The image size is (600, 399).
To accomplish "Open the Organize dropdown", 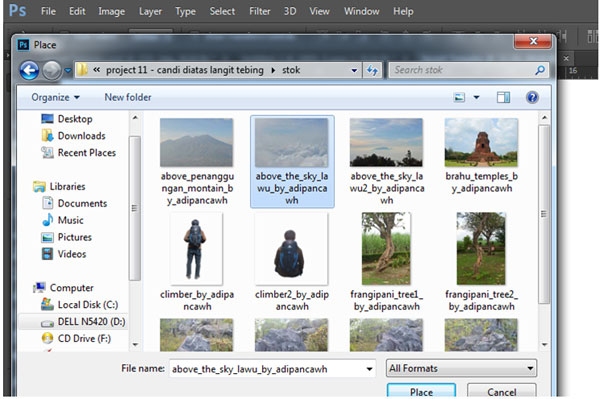I will [55, 98].
